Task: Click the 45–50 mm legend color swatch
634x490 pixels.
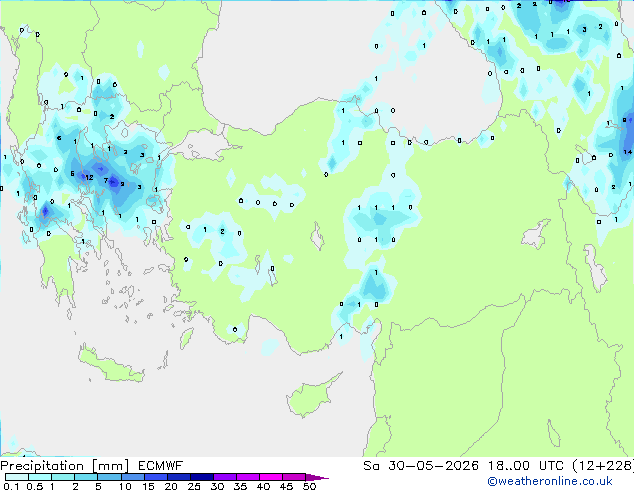Action: (294, 477)
